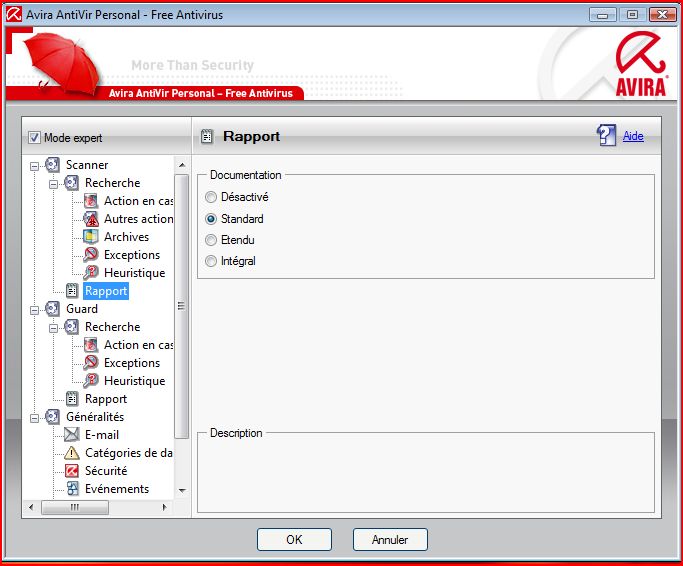Viewport: 683px width, 566px height.
Task: Click the Scanner Exceptions prohibited icon
Action: pyautogui.click(x=91, y=254)
